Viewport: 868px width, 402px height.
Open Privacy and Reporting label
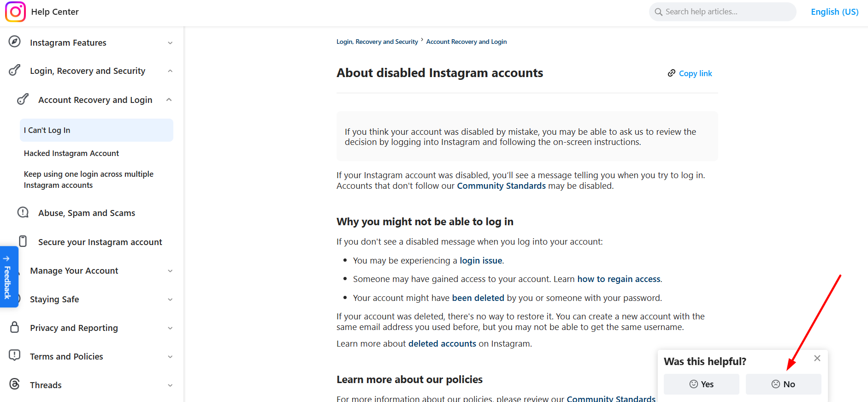tap(74, 328)
